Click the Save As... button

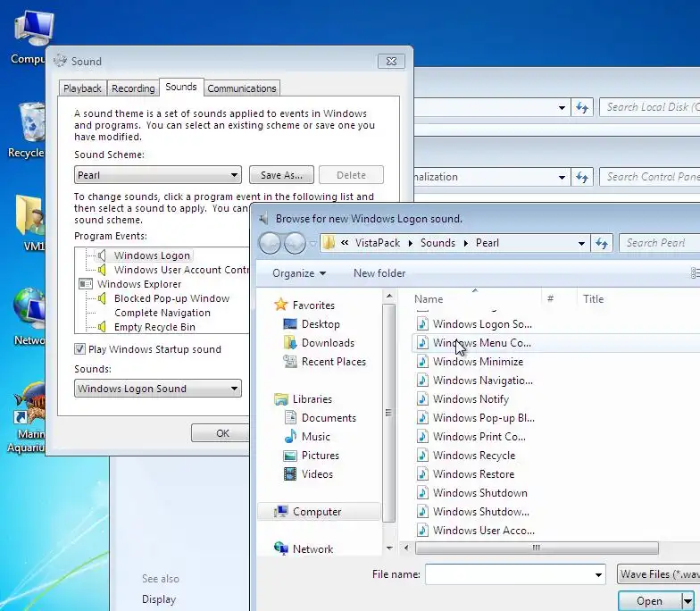click(x=281, y=175)
